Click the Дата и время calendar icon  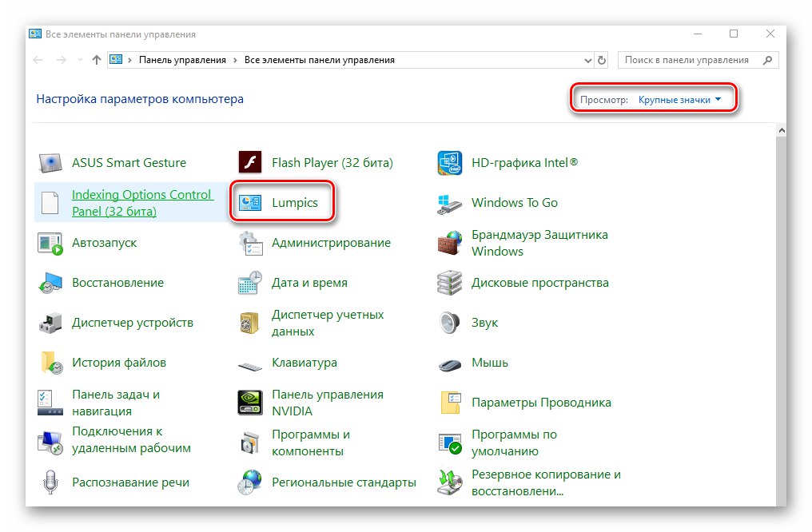click(x=250, y=283)
